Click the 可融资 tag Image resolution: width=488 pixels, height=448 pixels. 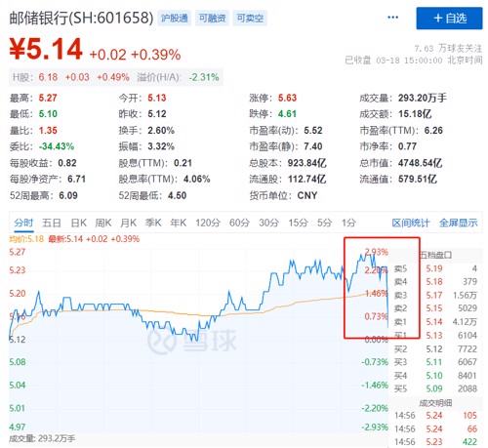tap(212, 18)
